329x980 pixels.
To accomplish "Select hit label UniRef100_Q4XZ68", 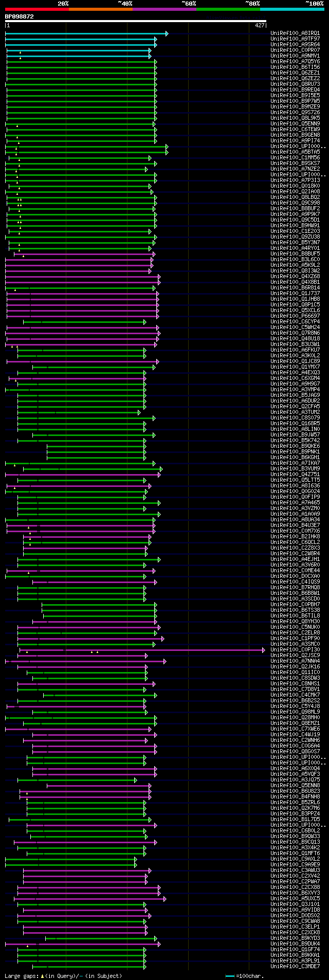I will (x=295, y=277).
